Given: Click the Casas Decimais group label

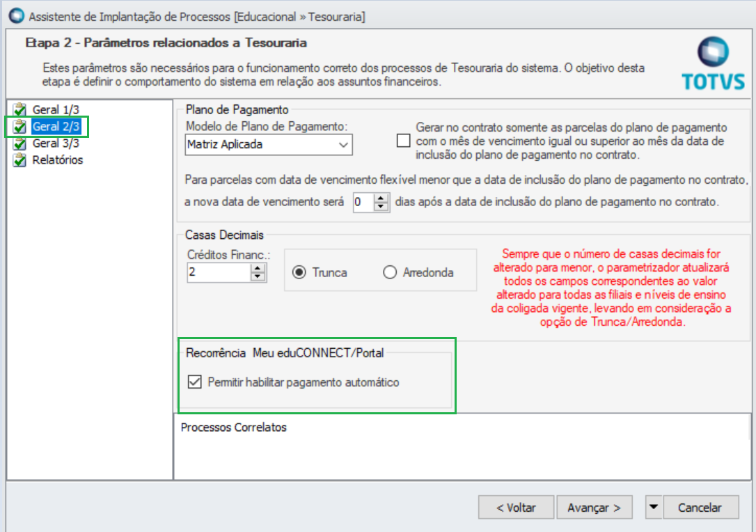Looking at the screenshot, I should click(x=224, y=235).
